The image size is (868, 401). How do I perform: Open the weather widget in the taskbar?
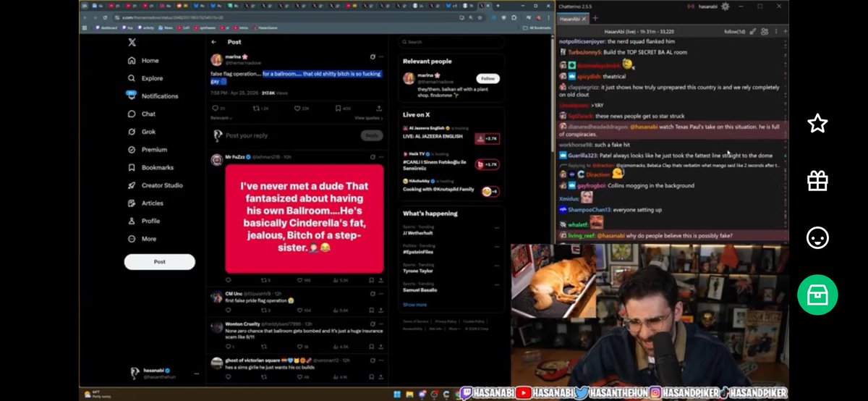(x=98, y=394)
